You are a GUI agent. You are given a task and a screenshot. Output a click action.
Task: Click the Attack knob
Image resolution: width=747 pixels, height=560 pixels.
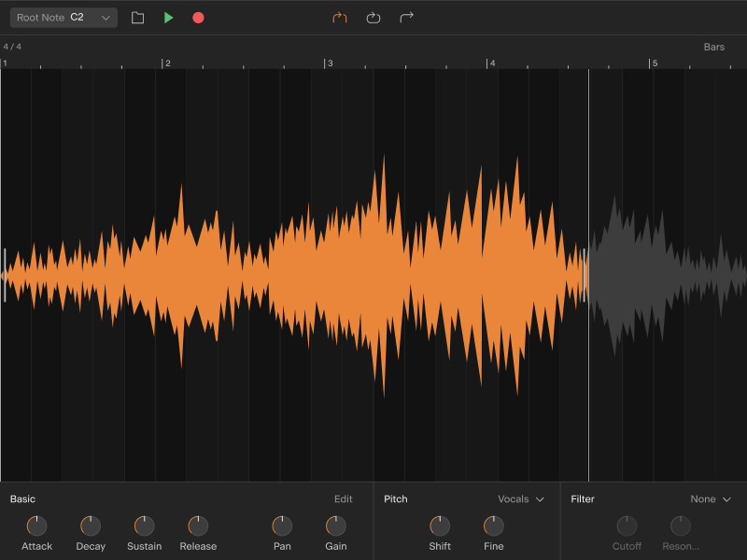coord(36,525)
